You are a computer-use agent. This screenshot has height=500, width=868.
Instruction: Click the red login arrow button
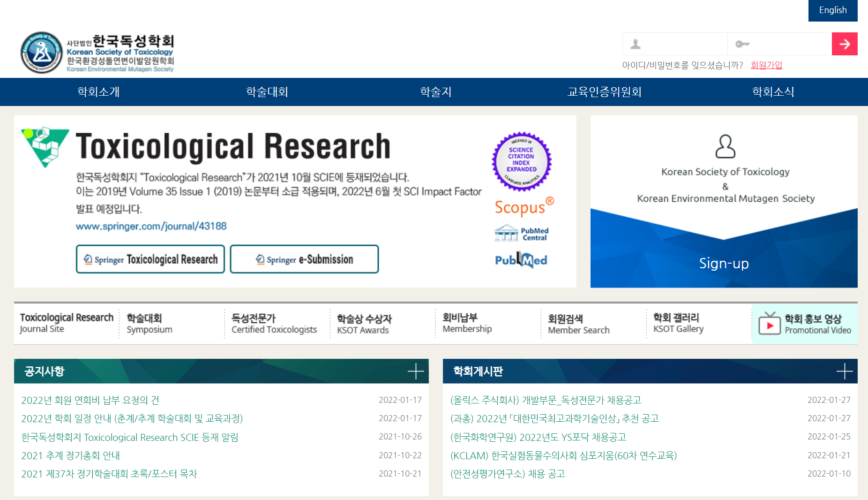844,44
